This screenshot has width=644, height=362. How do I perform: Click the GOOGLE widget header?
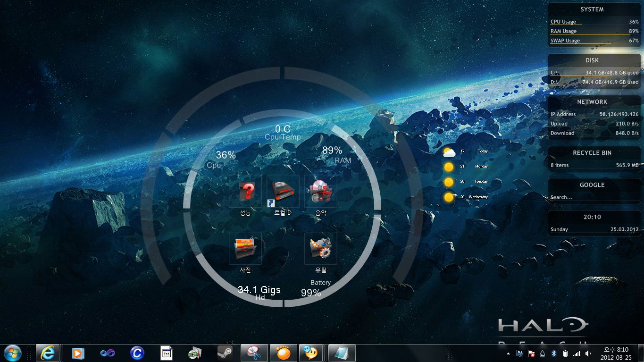[x=592, y=185]
